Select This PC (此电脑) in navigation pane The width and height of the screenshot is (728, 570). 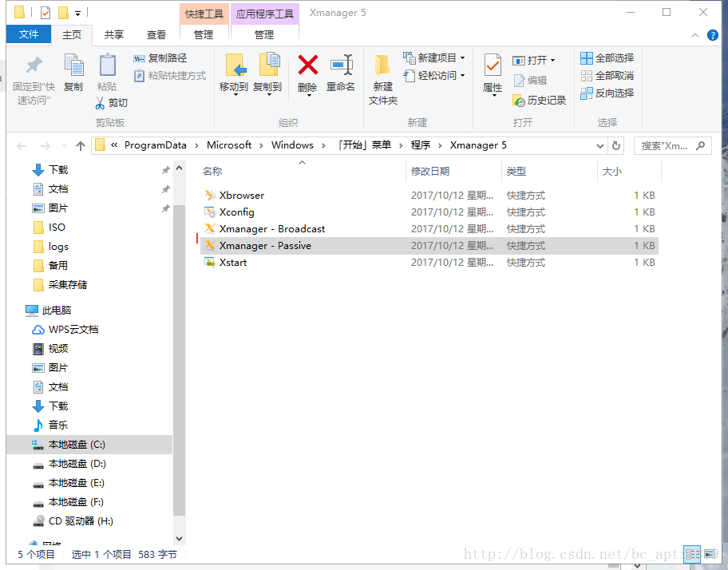48,310
